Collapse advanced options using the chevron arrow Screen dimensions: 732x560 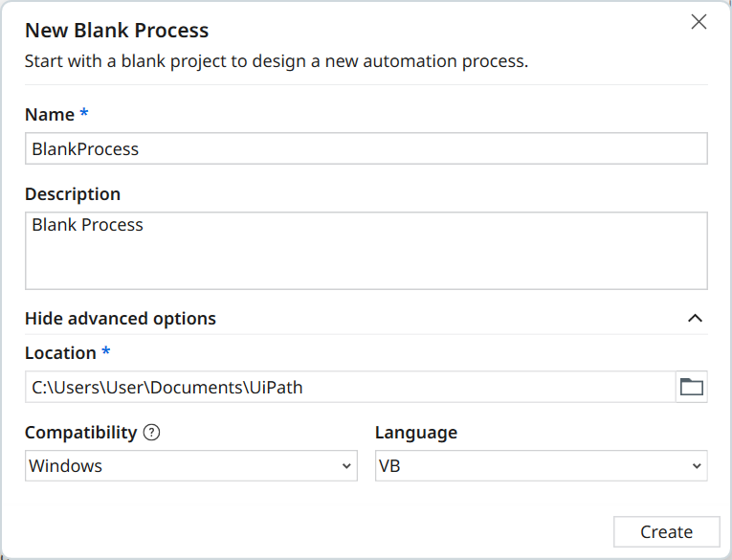[x=696, y=319]
